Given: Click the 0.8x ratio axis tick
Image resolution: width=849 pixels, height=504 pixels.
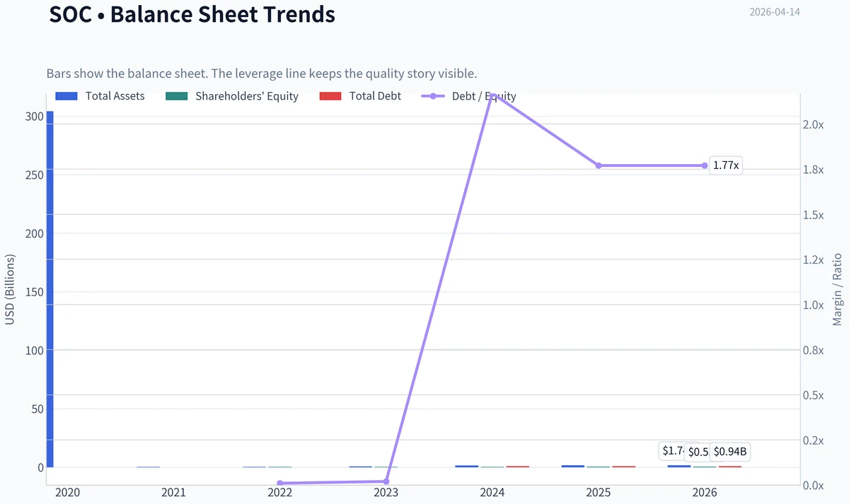Looking at the screenshot, I should (814, 350).
